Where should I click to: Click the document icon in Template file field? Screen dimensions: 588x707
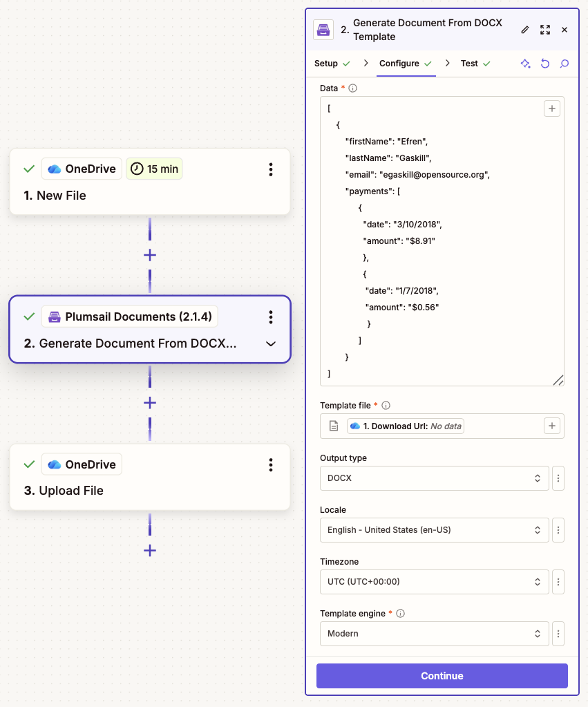tap(334, 426)
